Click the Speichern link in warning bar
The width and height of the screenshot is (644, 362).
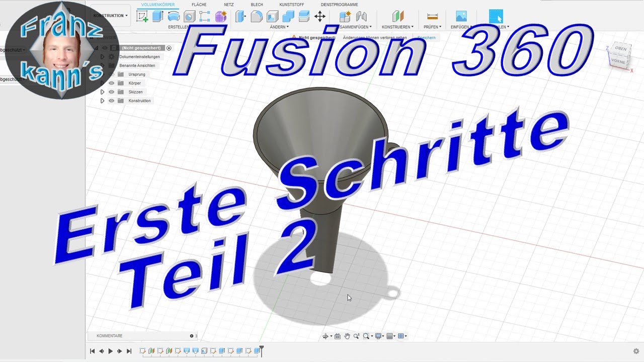tap(427, 38)
